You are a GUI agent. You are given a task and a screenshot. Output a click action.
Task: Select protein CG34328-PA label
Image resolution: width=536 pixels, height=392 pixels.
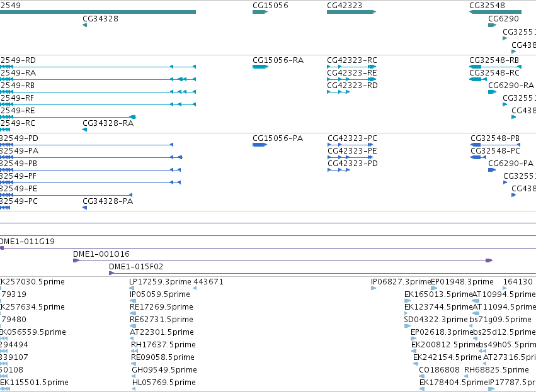(108, 201)
